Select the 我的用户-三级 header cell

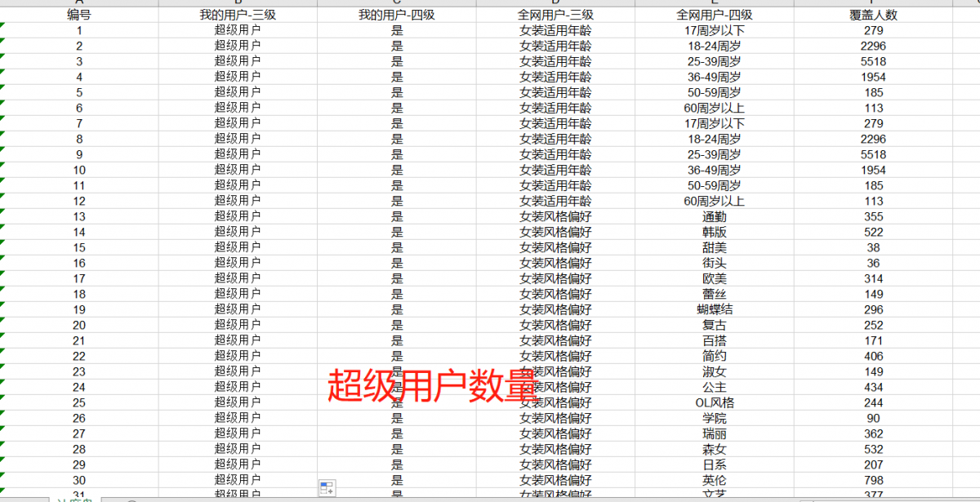[x=238, y=15]
